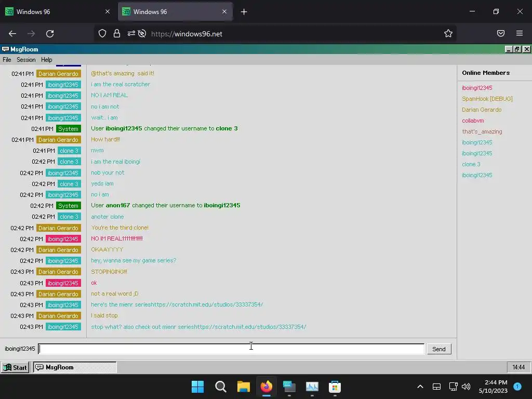This screenshot has width=532, height=399.
Task: Click the message 'You're the third clone!'
Action: [119, 228]
